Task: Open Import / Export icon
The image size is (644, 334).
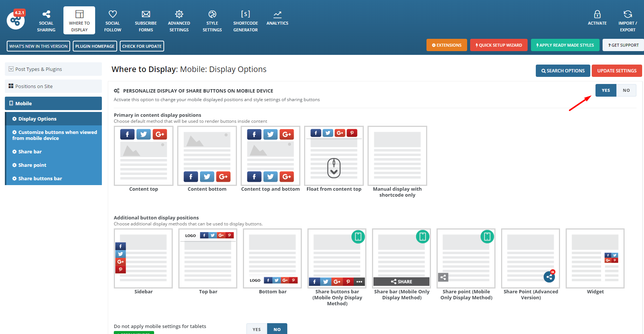Action: click(x=628, y=15)
